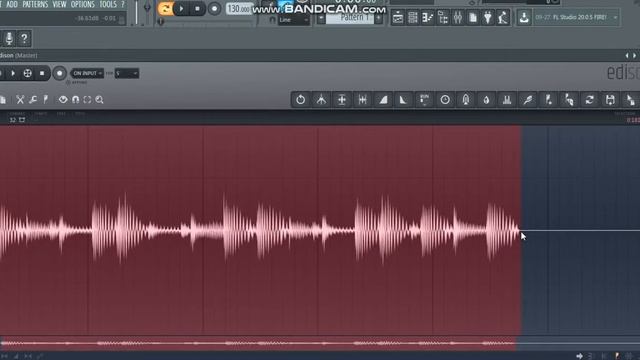
Task: Open the ? help menu
Action: [122, 4]
